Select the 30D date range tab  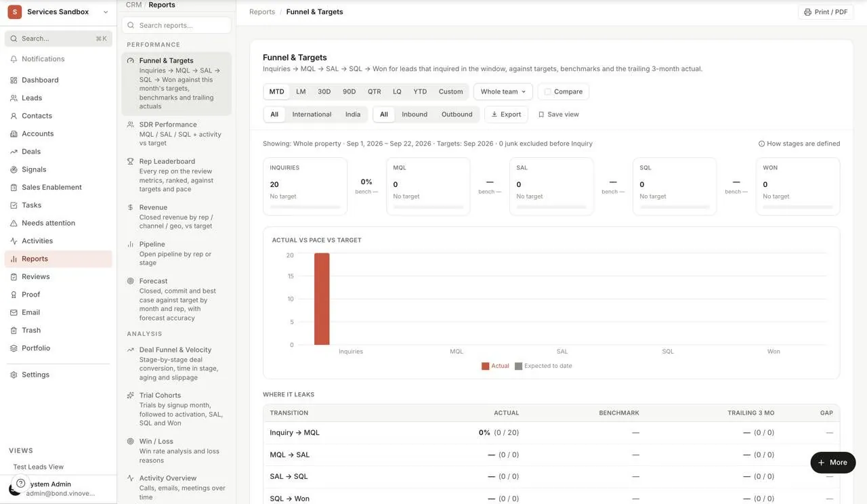[x=324, y=91]
